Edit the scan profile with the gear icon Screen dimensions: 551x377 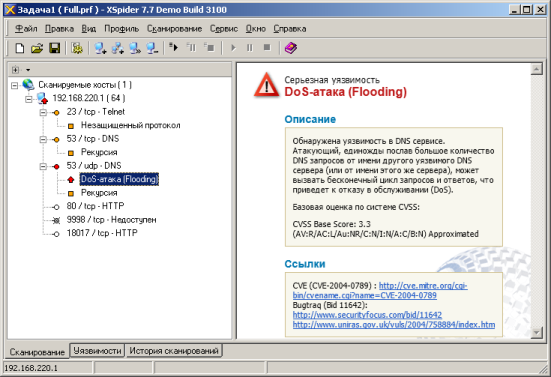tap(77, 48)
